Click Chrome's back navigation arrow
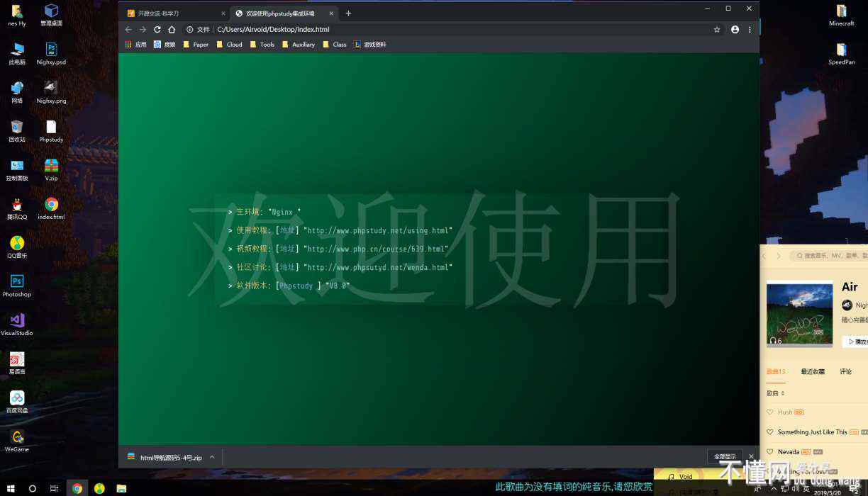The height and width of the screenshot is (496, 868). pyautogui.click(x=128, y=30)
